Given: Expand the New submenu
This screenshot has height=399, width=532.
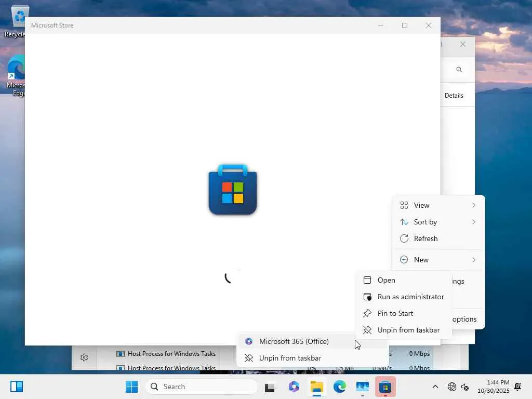Looking at the screenshot, I should coord(438,260).
